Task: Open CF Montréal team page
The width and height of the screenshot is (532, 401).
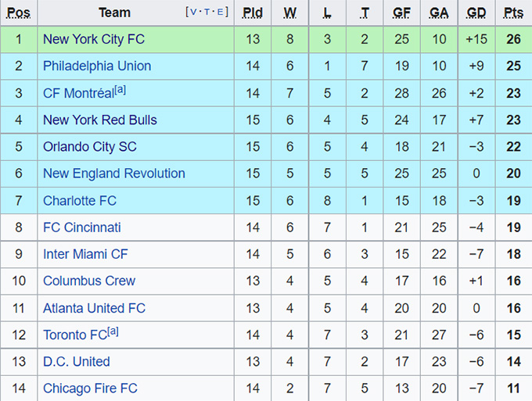Action: pyautogui.click(x=78, y=94)
